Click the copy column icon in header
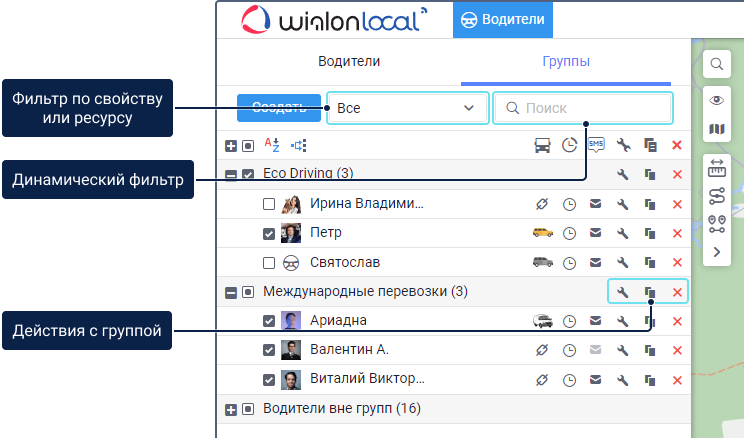 650,145
